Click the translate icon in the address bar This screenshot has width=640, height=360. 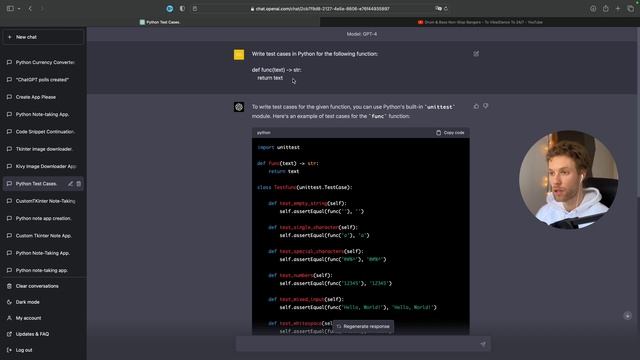pyautogui.click(x=438, y=9)
